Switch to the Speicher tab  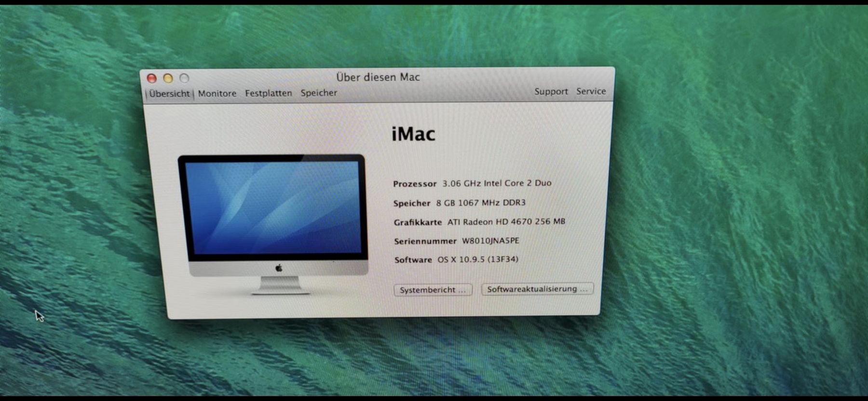point(319,93)
